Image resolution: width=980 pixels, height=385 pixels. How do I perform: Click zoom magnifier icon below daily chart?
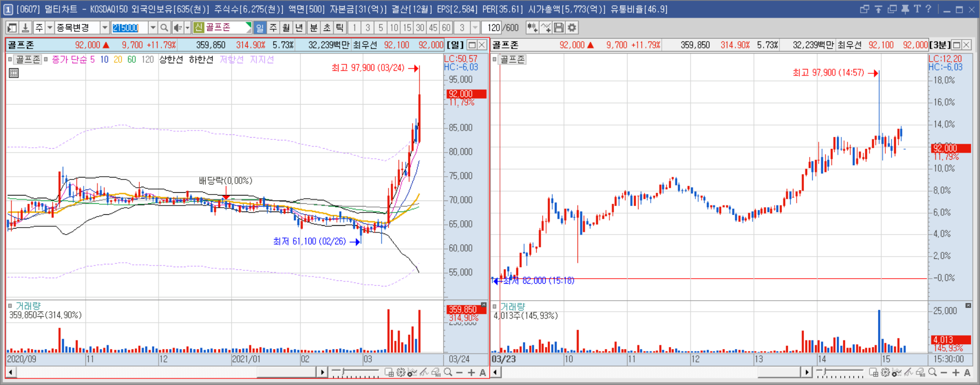pos(448,373)
